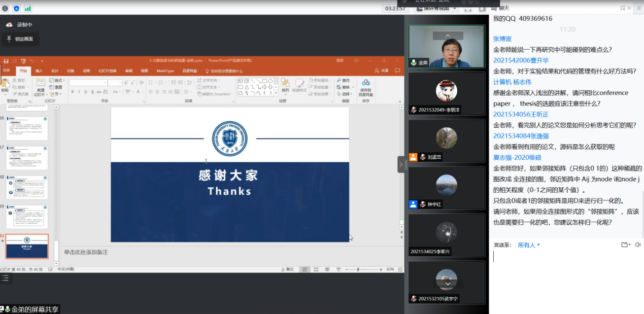This screenshot has width=644, height=314.
Task: Open the 排列 arrange tool in ribbon
Action: [285, 84]
